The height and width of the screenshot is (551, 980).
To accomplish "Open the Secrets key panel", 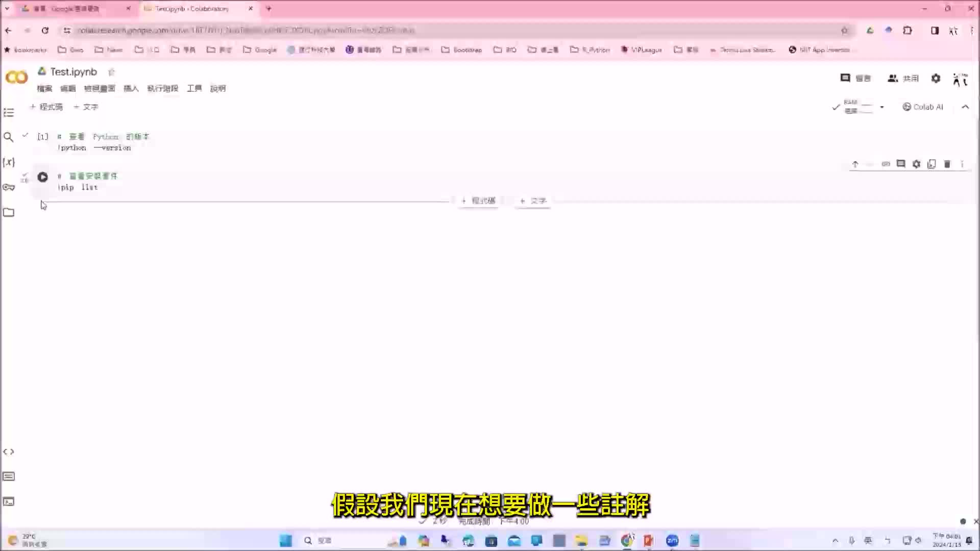I will 9,187.
